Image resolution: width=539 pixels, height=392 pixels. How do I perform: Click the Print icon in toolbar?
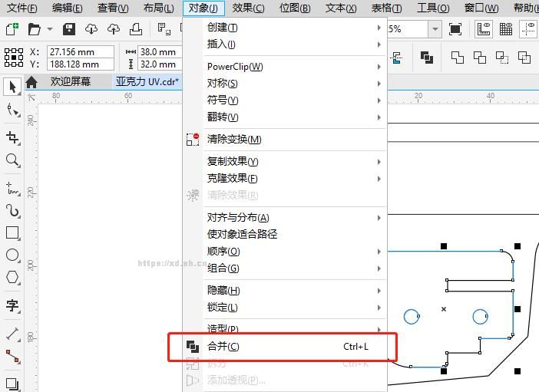[136, 29]
